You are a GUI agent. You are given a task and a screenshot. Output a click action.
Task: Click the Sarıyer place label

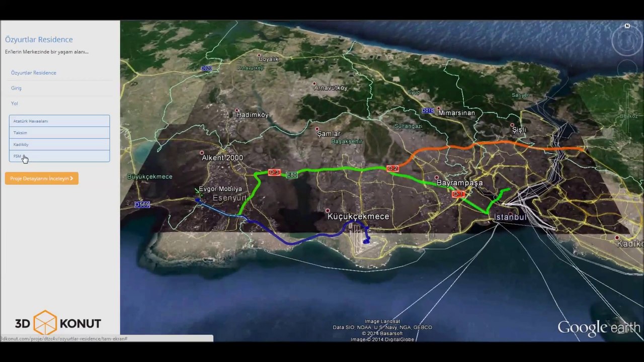(x=520, y=96)
